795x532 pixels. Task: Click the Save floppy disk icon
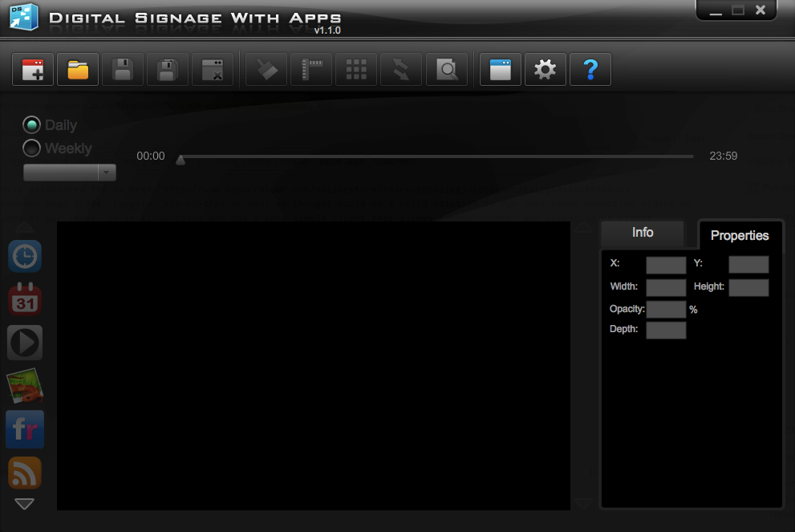[x=123, y=70]
